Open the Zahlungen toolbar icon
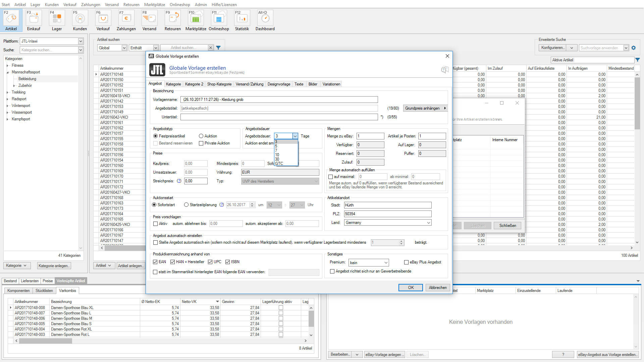 126,18
